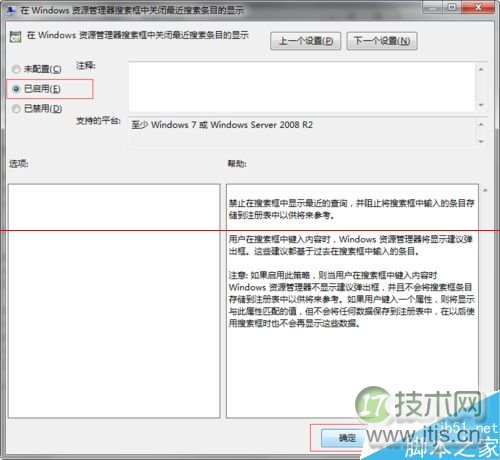
Task: Click the 帮助: label
Action: pyautogui.click(x=237, y=164)
